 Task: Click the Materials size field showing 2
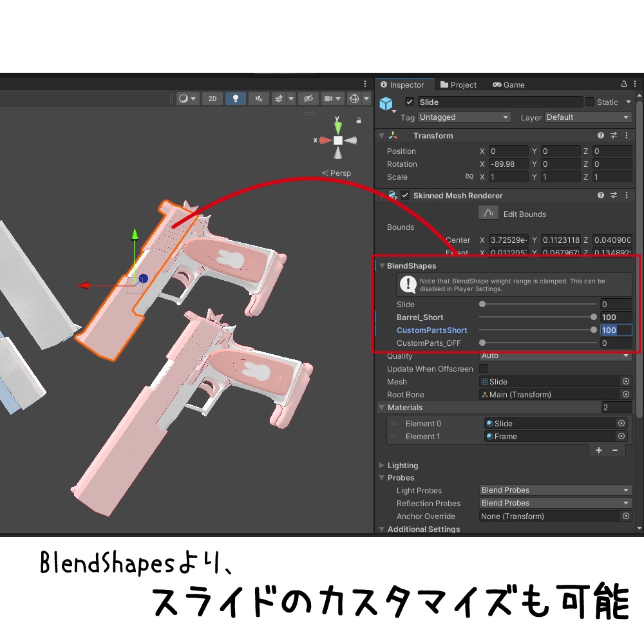[616, 407]
